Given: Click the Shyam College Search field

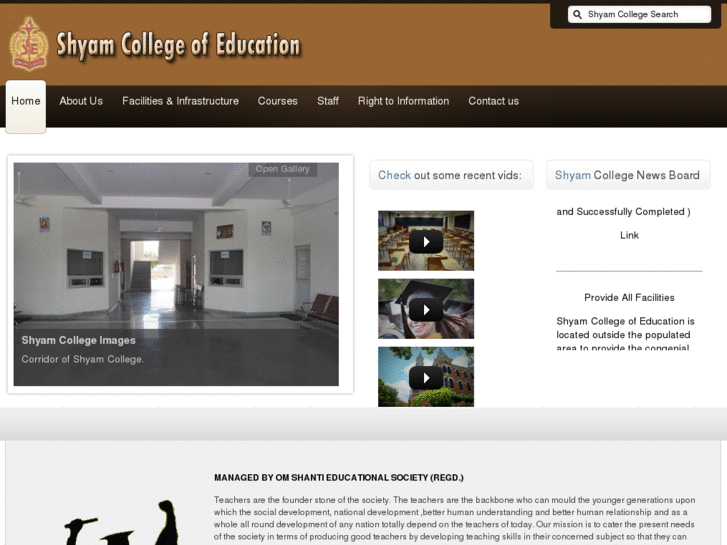Looking at the screenshot, I should [639, 14].
